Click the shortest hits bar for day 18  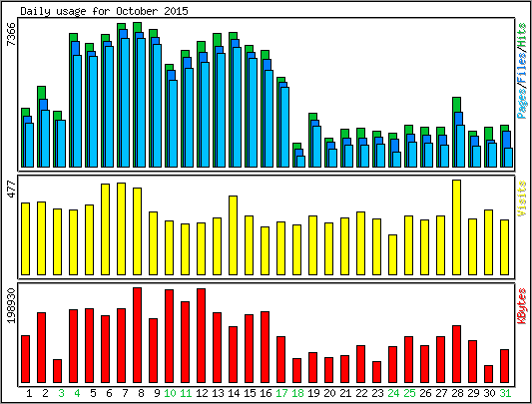[298, 155]
